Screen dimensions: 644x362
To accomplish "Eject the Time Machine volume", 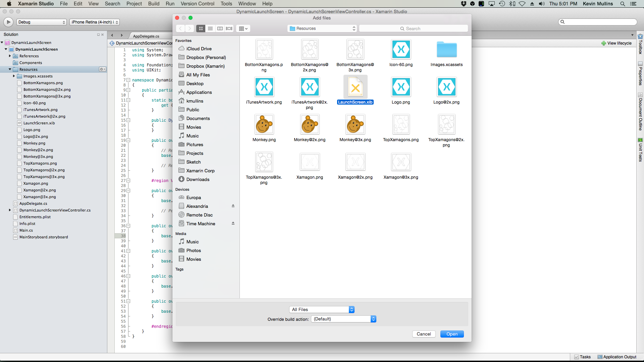I will 233,224.
